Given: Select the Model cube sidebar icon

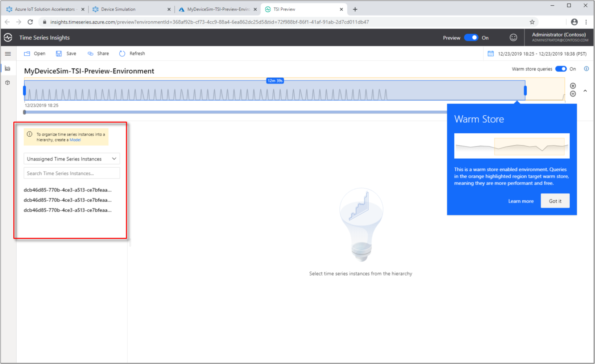Looking at the screenshot, I should (8, 83).
